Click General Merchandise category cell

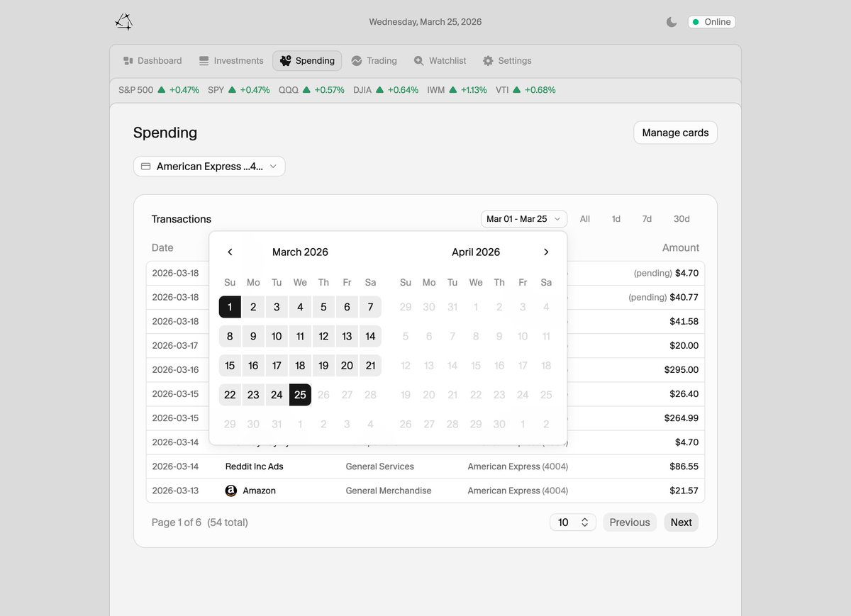coord(389,491)
